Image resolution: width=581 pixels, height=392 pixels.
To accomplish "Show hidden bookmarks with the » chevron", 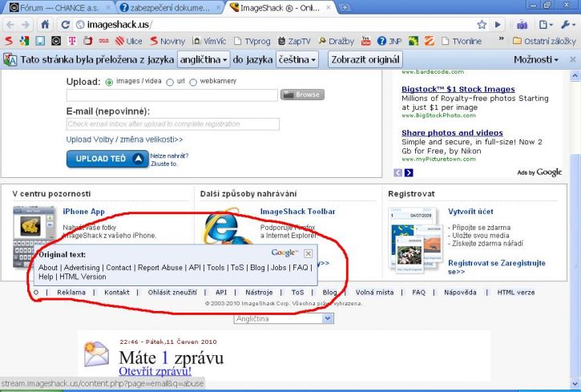I will [501, 38].
